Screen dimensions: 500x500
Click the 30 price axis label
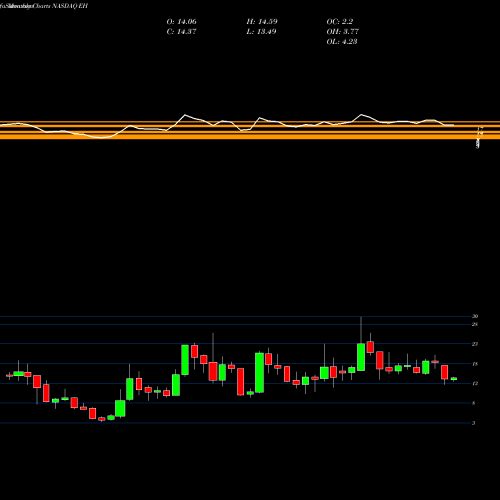[x=475, y=316]
